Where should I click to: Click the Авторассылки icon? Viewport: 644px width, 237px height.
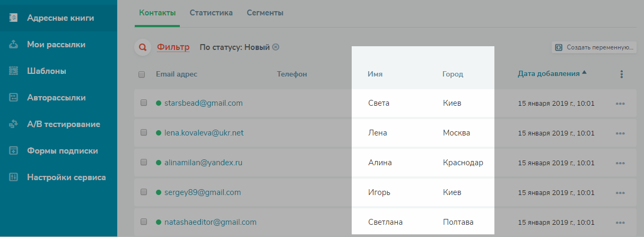coord(14,97)
